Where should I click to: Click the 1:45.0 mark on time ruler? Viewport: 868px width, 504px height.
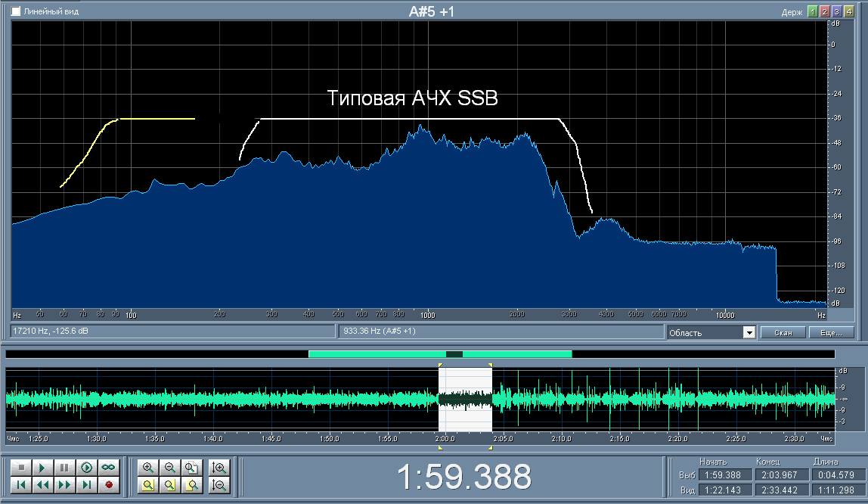click(x=271, y=439)
